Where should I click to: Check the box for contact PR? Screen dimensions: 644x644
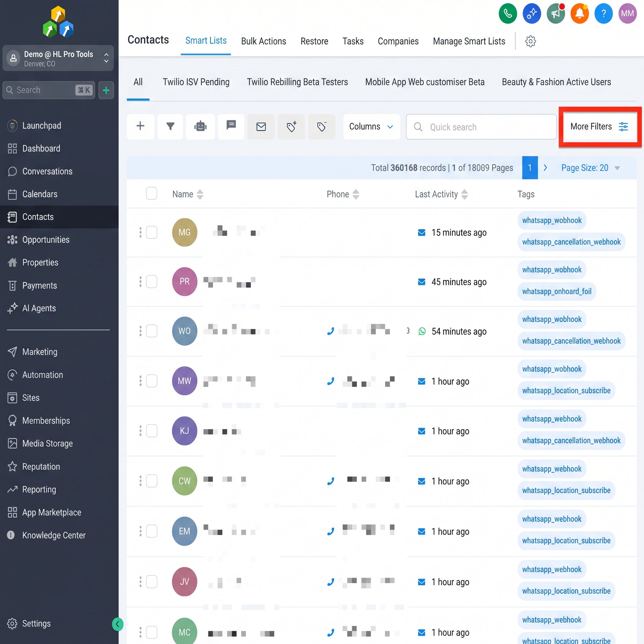152,282
